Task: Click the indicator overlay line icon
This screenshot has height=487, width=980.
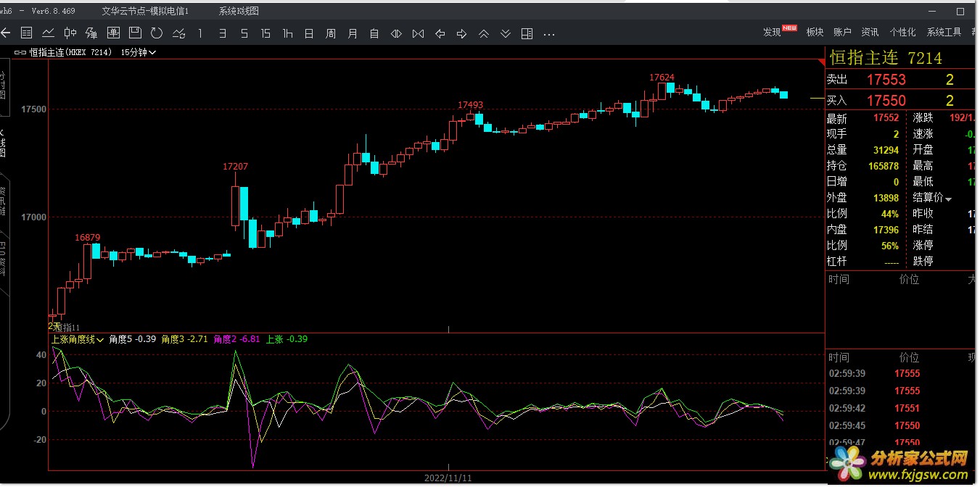Action: tap(178, 33)
